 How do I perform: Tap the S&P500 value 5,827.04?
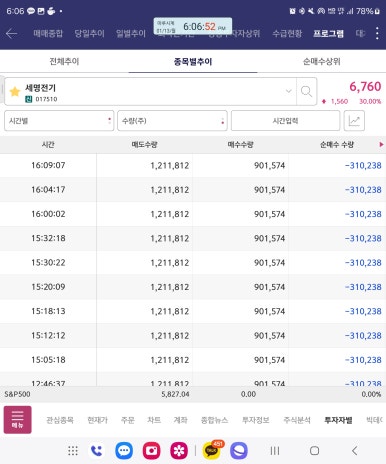[x=175, y=394]
